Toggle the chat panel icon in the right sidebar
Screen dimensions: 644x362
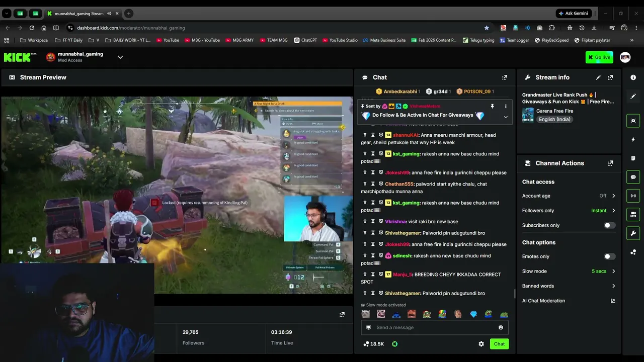click(633, 177)
